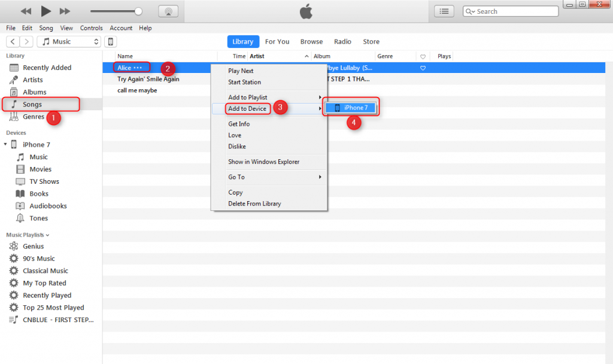
Task: Click the iPhone device icon in toolbar
Action: click(x=110, y=42)
